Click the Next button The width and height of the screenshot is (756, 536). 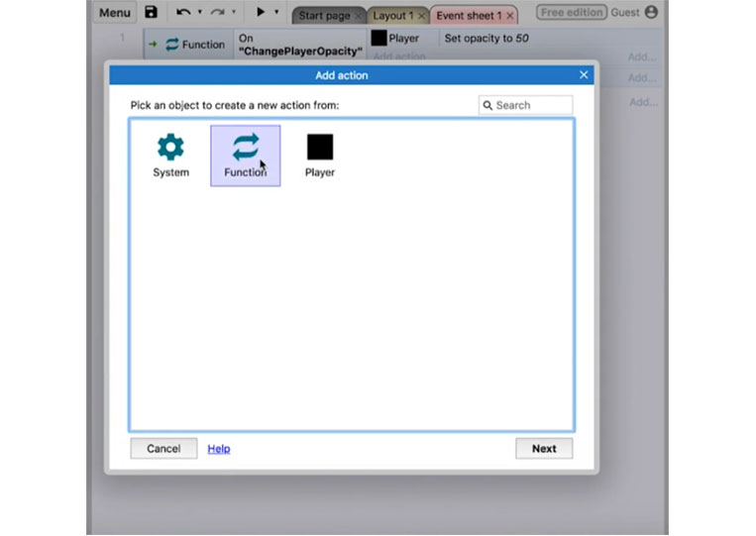coord(544,448)
